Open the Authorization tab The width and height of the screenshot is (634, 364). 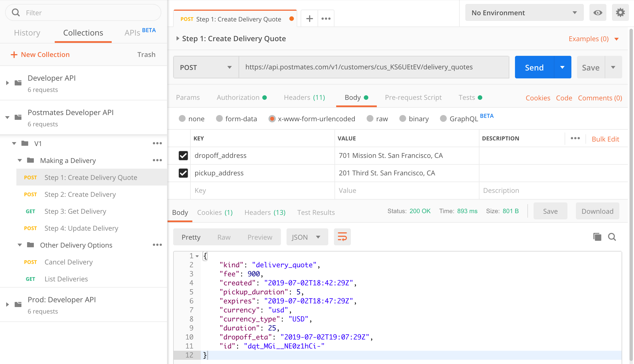242,97
